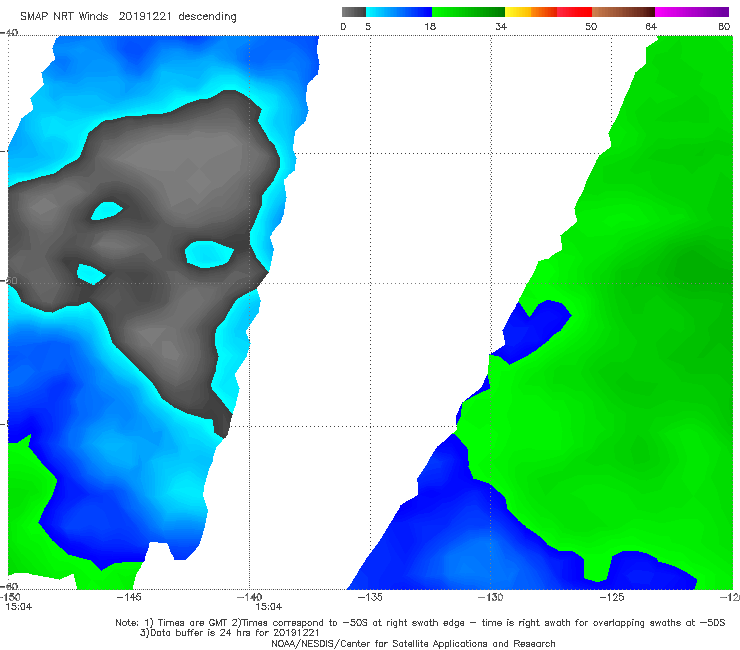Viewport: 740px width, 650px height.
Task: Click the '-40' latitude label
Action: pos(9,33)
